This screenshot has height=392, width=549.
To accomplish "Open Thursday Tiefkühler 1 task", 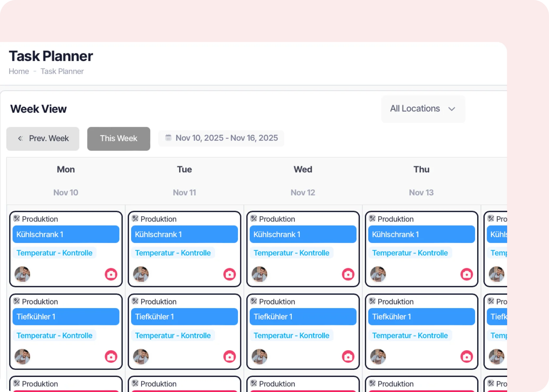I will [x=422, y=317].
